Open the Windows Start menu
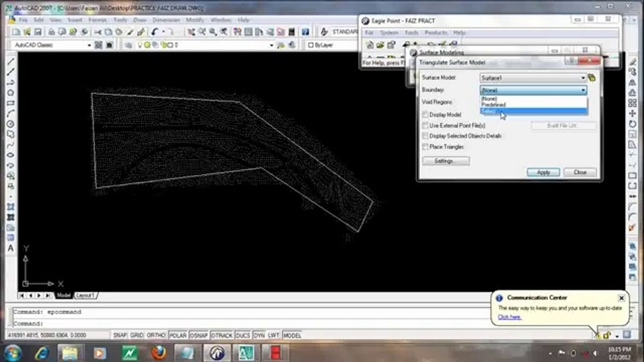The height and width of the screenshot is (362, 644). [x=12, y=352]
